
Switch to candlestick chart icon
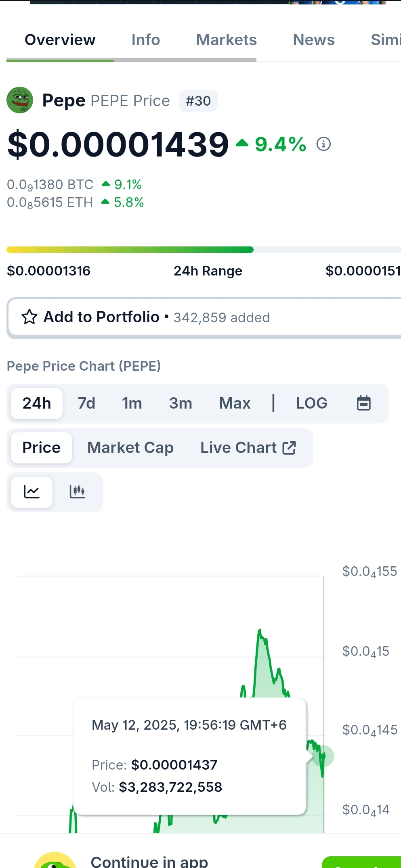click(77, 492)
